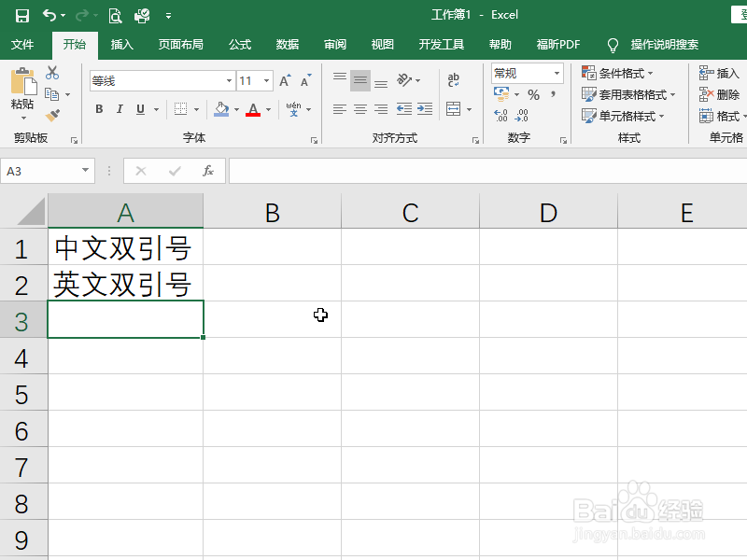Align text right in cell

pos(381,109)
